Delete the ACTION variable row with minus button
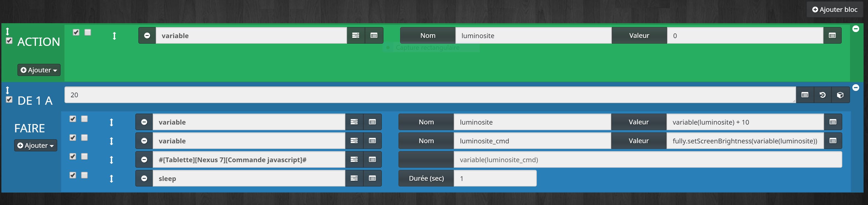This screenshot has height=205, width=868. (147, 35)
